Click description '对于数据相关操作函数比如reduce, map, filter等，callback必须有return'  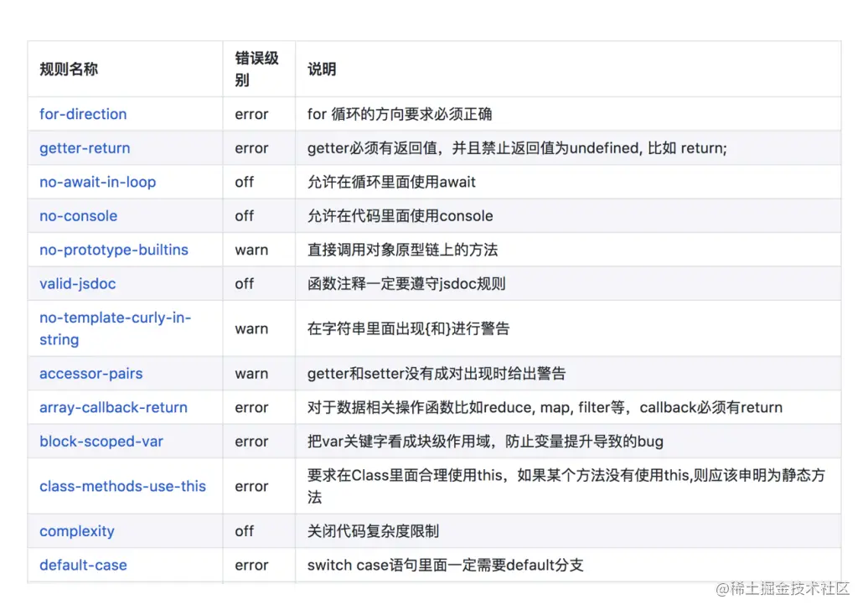(545, 407)
